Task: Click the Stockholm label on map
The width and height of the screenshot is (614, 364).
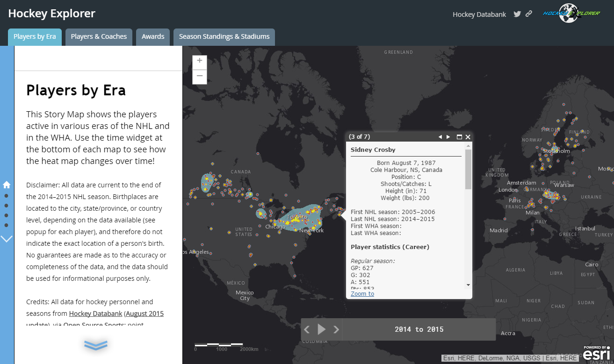Action: (556, 151)
